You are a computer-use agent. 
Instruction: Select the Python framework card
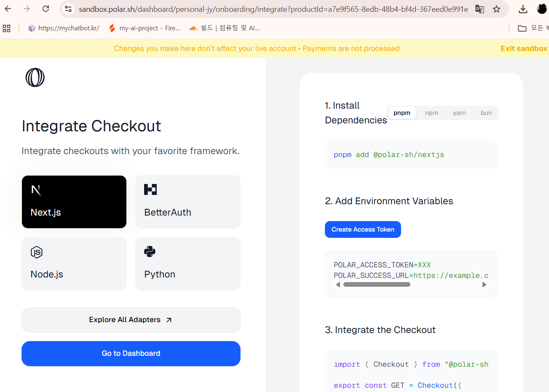click(x=188, y=264)
